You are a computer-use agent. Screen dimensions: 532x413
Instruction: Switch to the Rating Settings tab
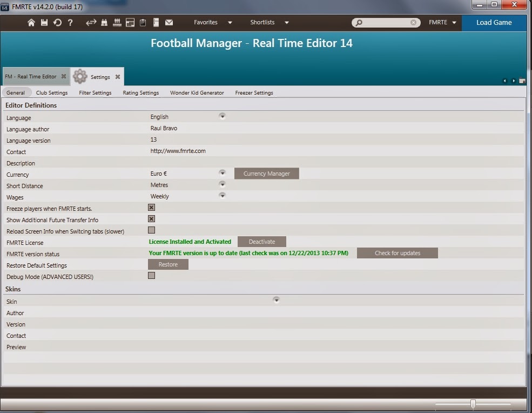click(141, 93)
